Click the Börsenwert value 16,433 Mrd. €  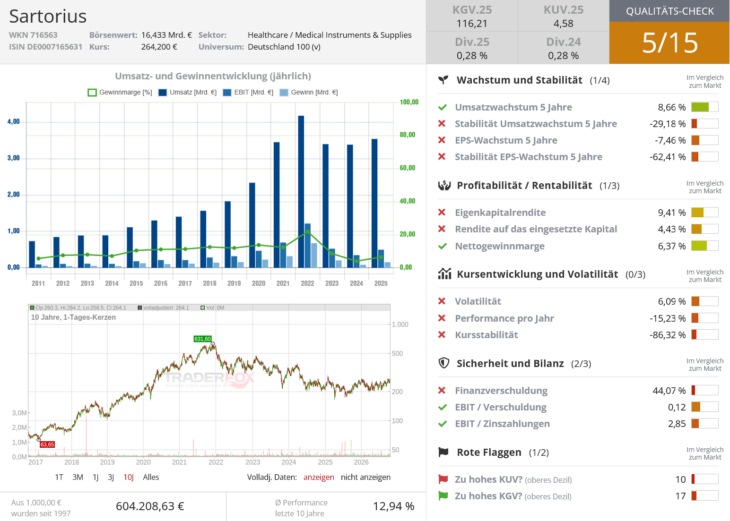(x=167, y=35)
